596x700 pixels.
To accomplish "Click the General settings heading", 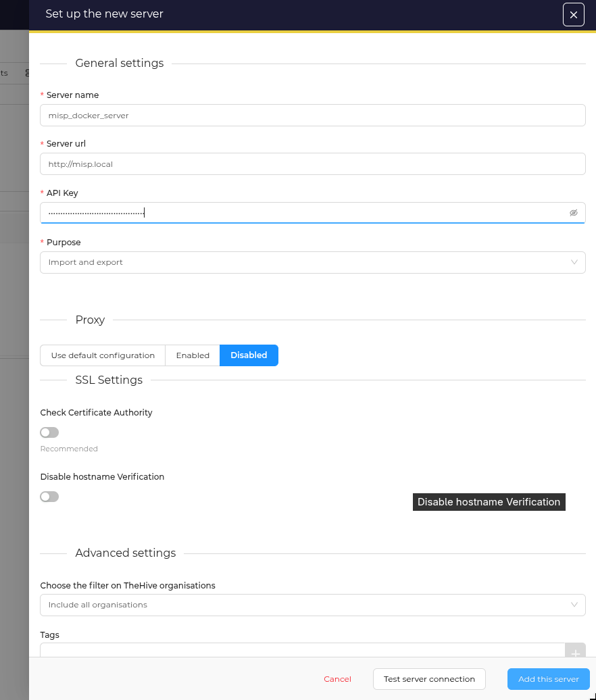I will [x=119, y=64].
